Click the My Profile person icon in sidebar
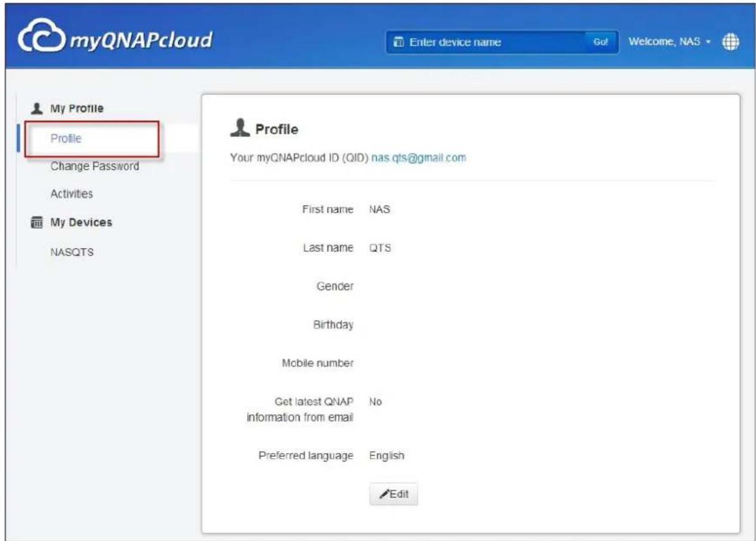This screenshot has height=541, width=756. coord(37,109)
